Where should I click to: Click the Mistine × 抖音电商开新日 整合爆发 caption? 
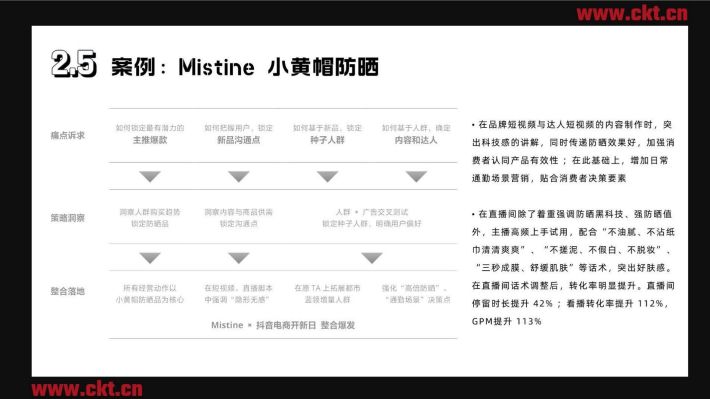[283, 325]
